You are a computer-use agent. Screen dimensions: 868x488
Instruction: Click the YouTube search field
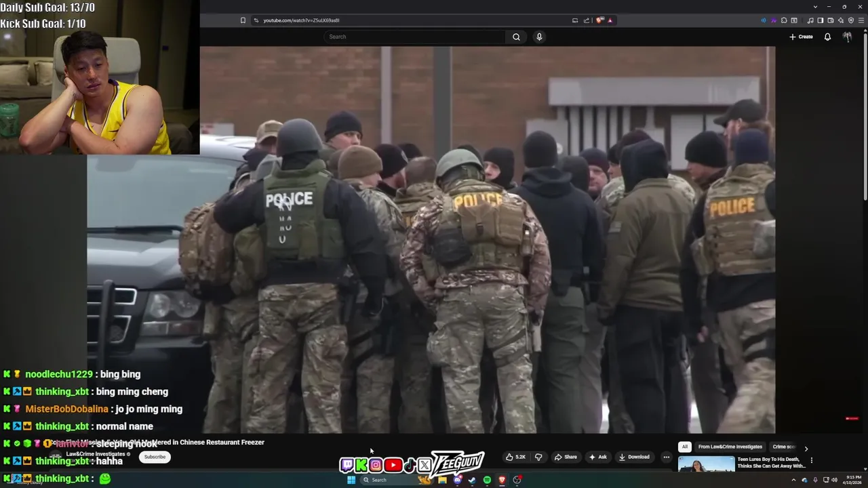point(414,37)
